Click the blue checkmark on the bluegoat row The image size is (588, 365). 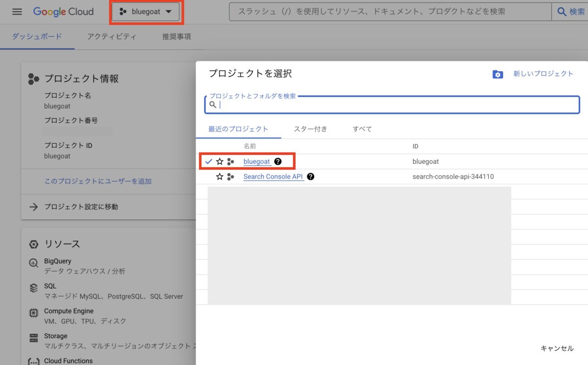209,161
